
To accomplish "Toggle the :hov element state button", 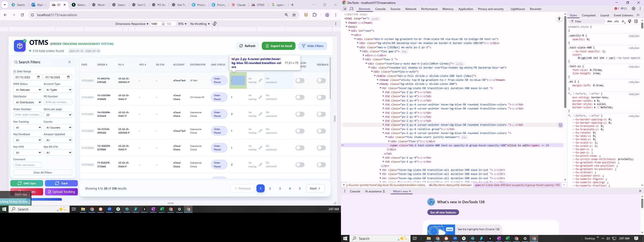I will pos(609,22).
